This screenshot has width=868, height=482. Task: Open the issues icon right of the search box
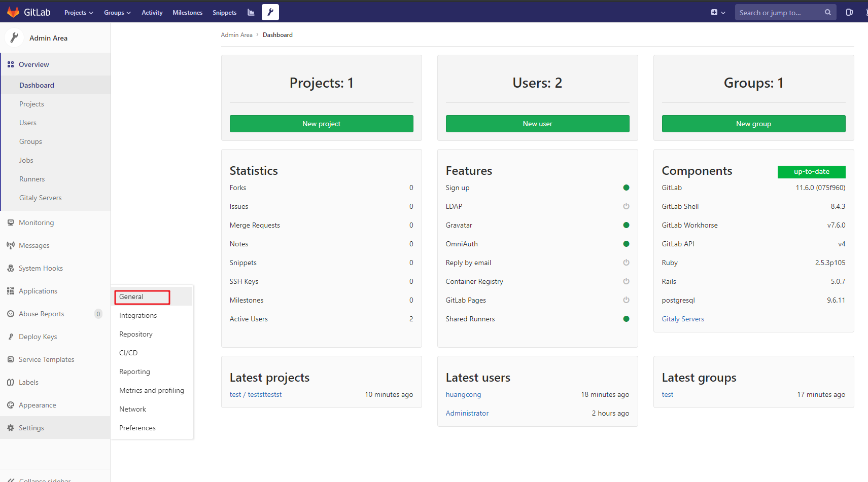[x=849, y=12]
